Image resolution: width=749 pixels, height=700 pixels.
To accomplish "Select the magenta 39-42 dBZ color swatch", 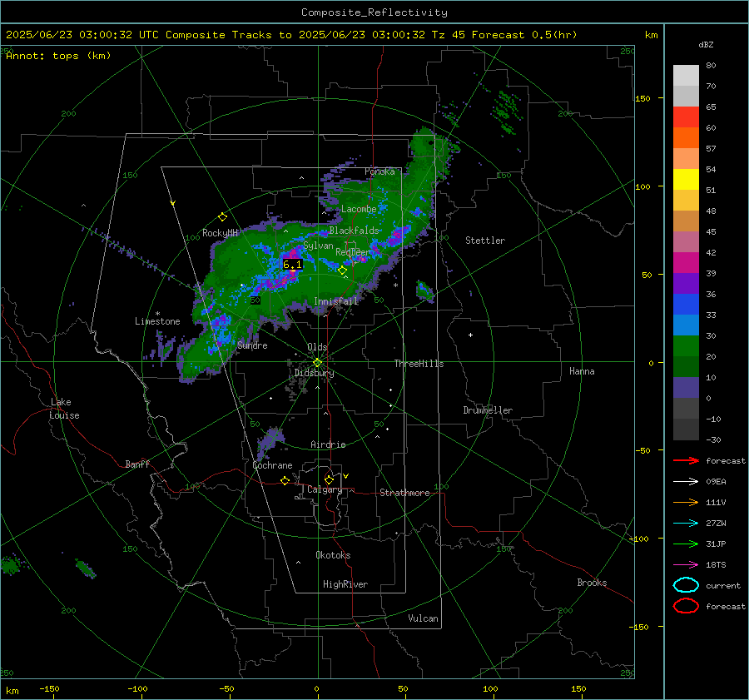I will [x=686, y=263].
